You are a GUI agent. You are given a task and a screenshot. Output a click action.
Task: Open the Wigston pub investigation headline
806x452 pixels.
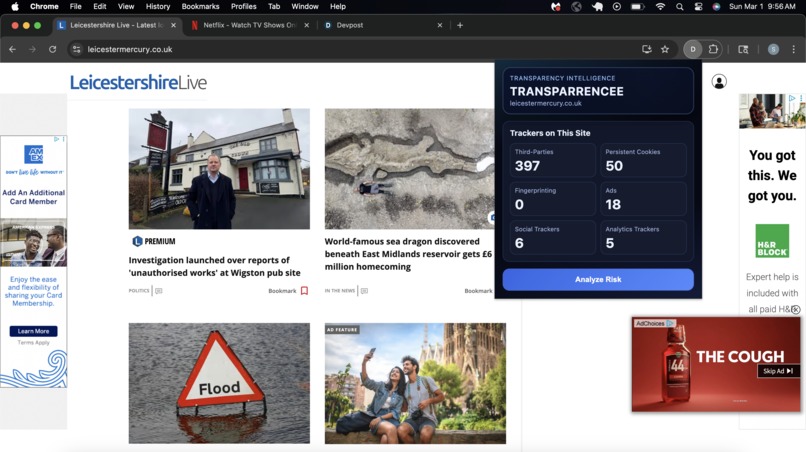(x=214, y=266)
